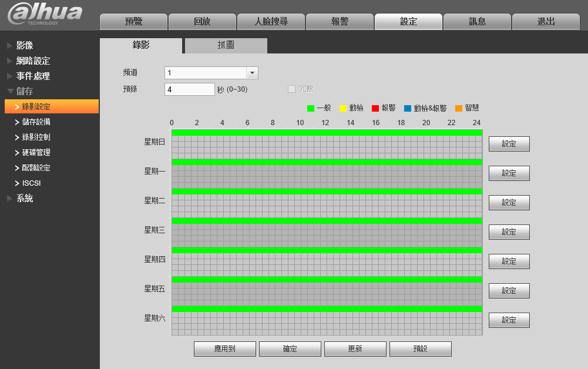Click the 秒 (0~30) range hint
588x369 pixels.
point(232,90)
